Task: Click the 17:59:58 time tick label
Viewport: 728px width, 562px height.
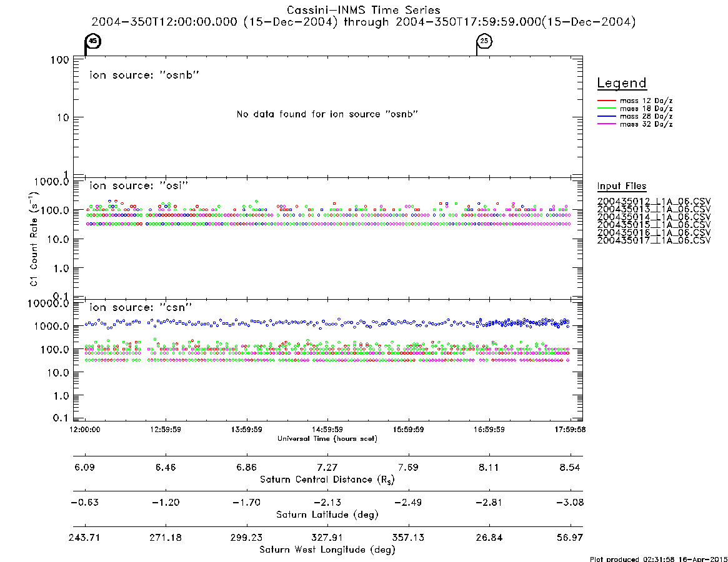Action: tap(570, 430)
